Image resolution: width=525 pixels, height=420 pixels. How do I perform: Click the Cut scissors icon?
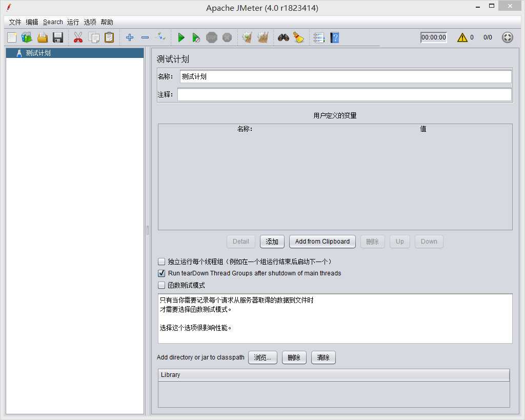78,37
